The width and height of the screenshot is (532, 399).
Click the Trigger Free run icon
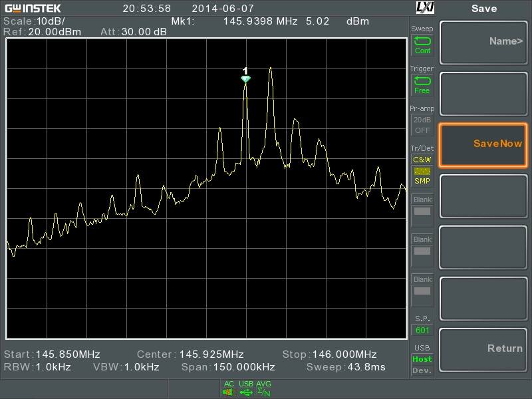click(422, 80)
